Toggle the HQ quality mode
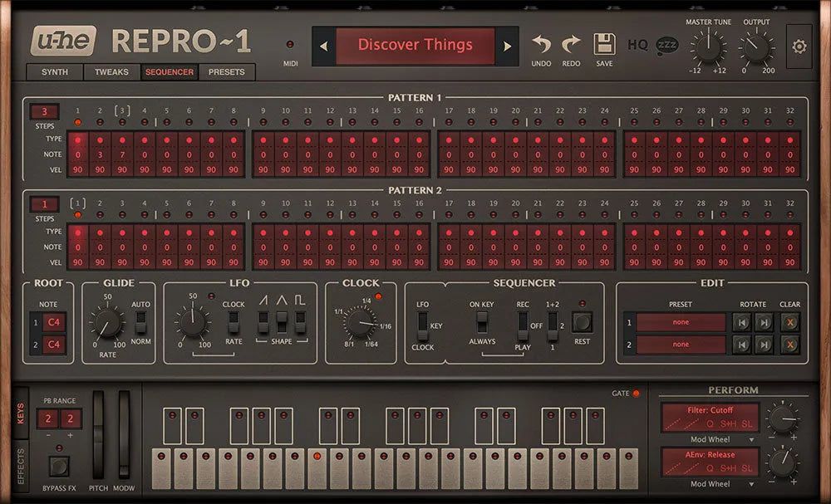This screenshot has width=831, height=504. (x=637, y=45)
